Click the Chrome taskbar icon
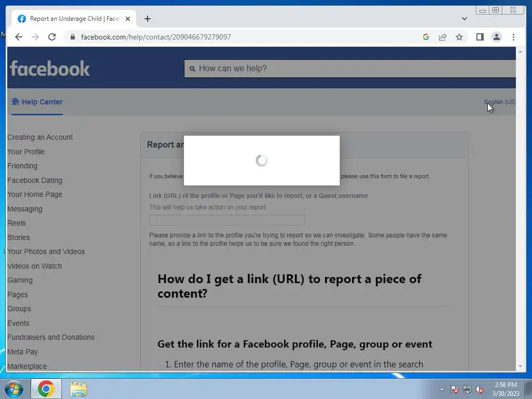Image resolution: width=532 pixels, height=399 pixels. 46,389
